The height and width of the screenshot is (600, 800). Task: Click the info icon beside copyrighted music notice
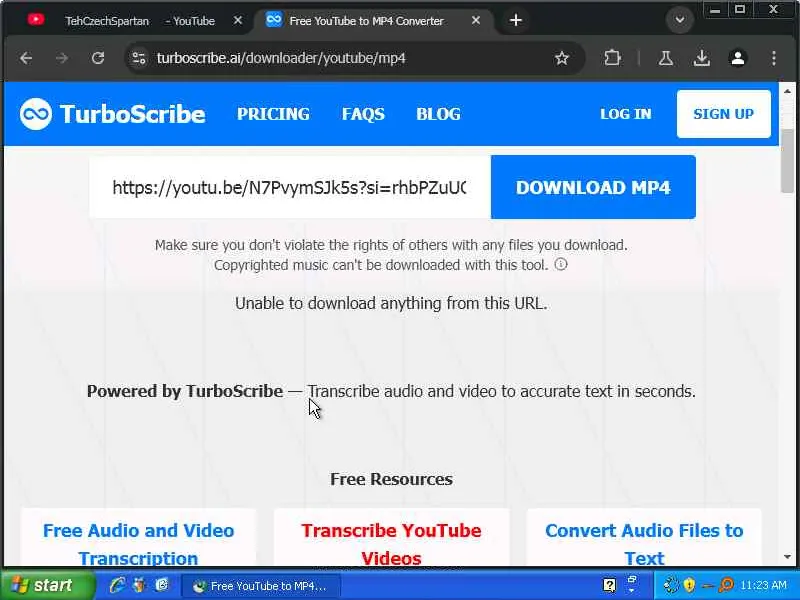(561, 264)
